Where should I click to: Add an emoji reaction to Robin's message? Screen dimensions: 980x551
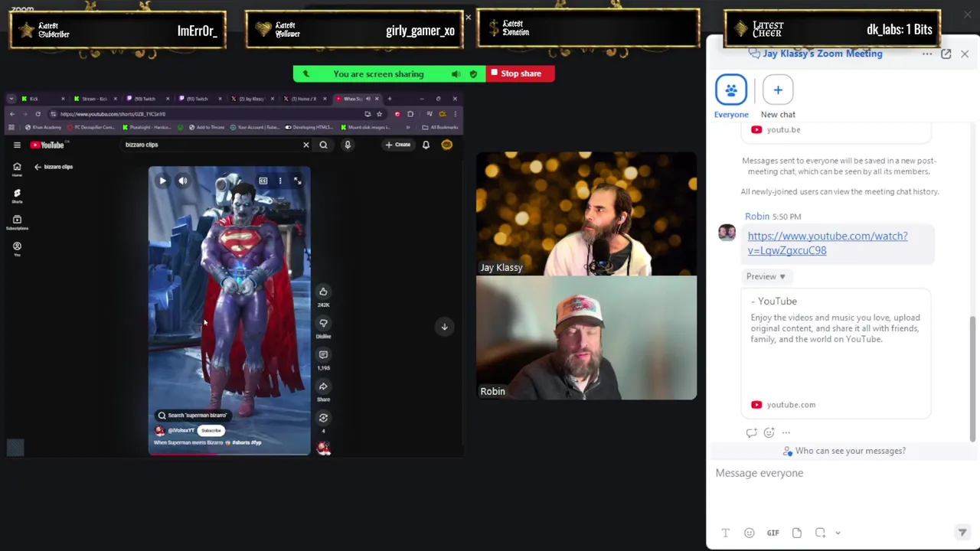coord(769,432)
